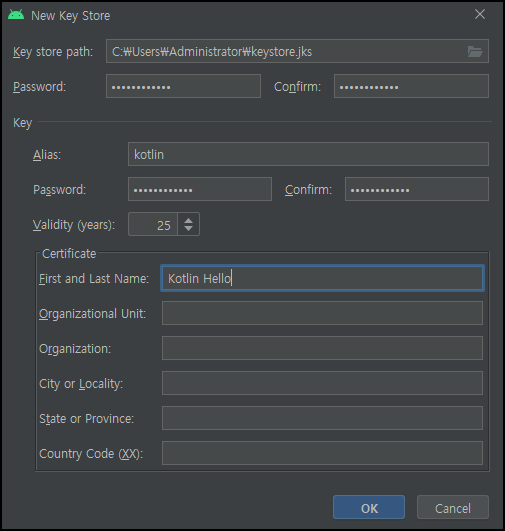Click into the Alias field containing kotlin

tap(308, 154)
